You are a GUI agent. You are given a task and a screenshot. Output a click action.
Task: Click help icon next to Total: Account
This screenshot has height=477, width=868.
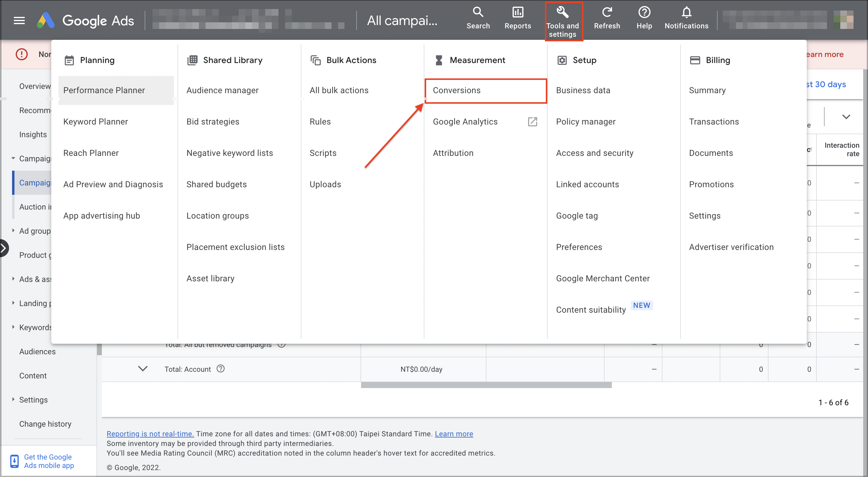click(221, 369)
